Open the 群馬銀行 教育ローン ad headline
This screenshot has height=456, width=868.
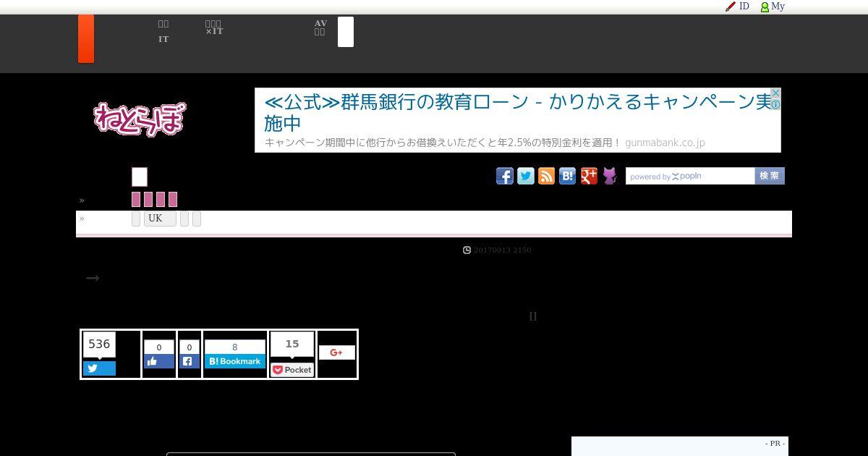(x=517, y=111)
